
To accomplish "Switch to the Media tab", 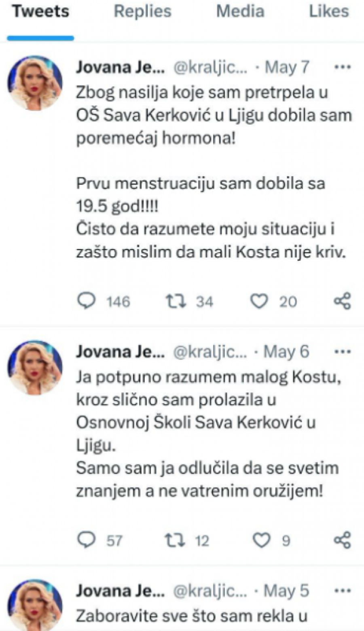I will click(240, 11).
